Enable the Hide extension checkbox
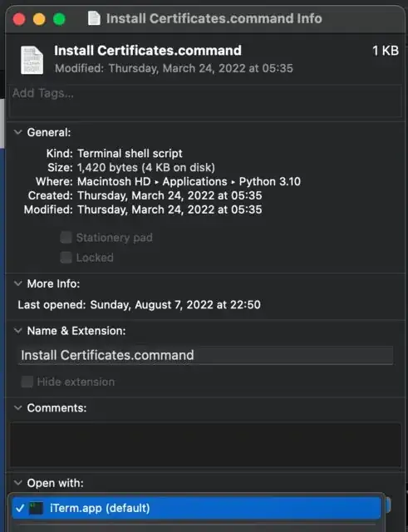 (x=27, y=382)
